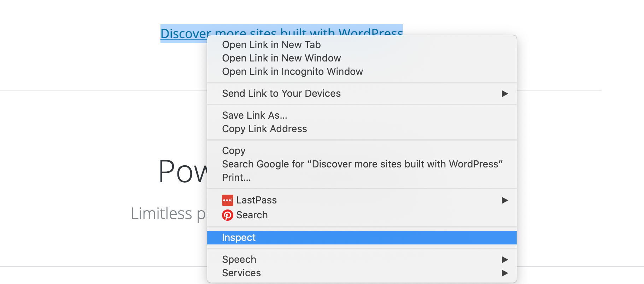Click the LastPass menu label
644x284 pixels.
coord(256,200)
